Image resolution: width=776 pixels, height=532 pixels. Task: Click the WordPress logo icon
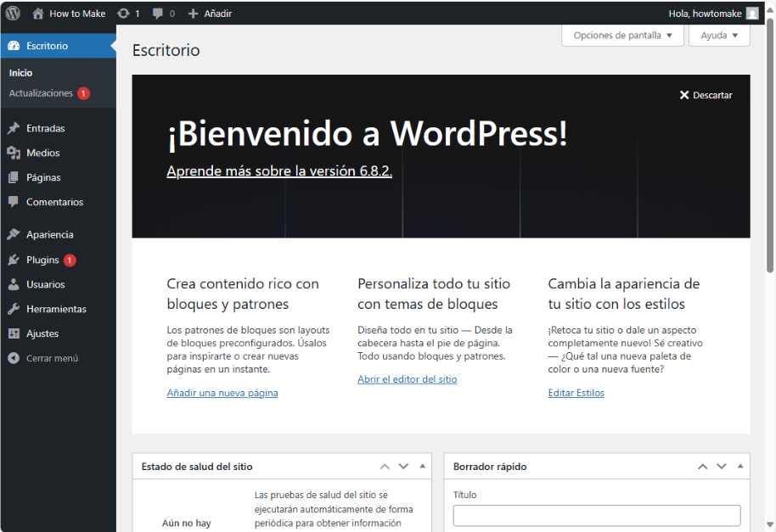(x=13, y=14)
